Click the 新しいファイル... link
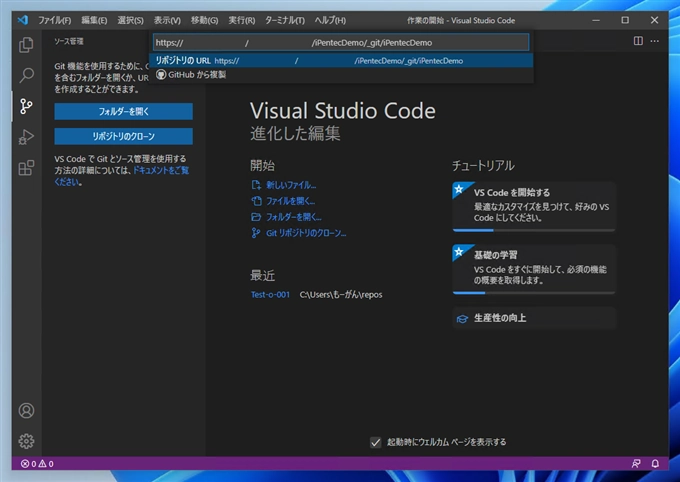680x482 pixels. coord(291,185)
